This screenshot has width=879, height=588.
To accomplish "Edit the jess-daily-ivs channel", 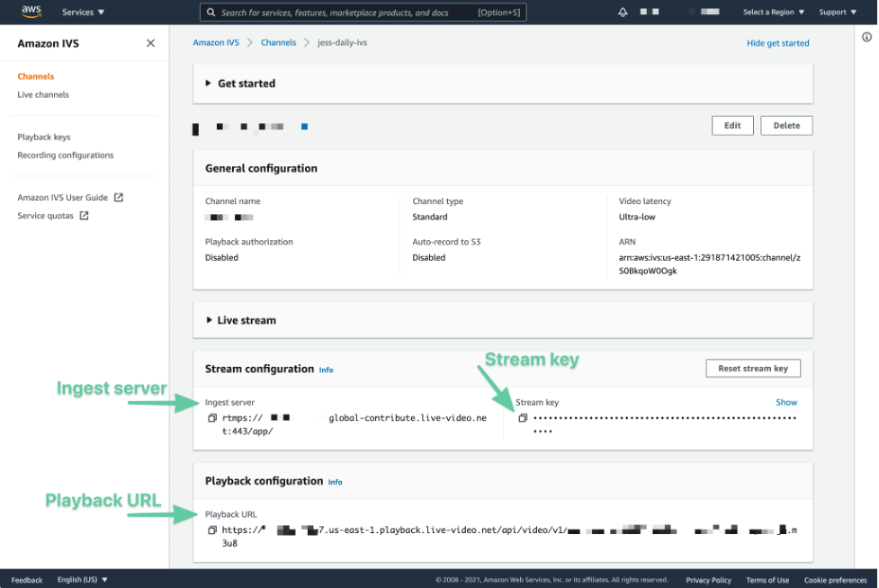I will pos(732,125).
